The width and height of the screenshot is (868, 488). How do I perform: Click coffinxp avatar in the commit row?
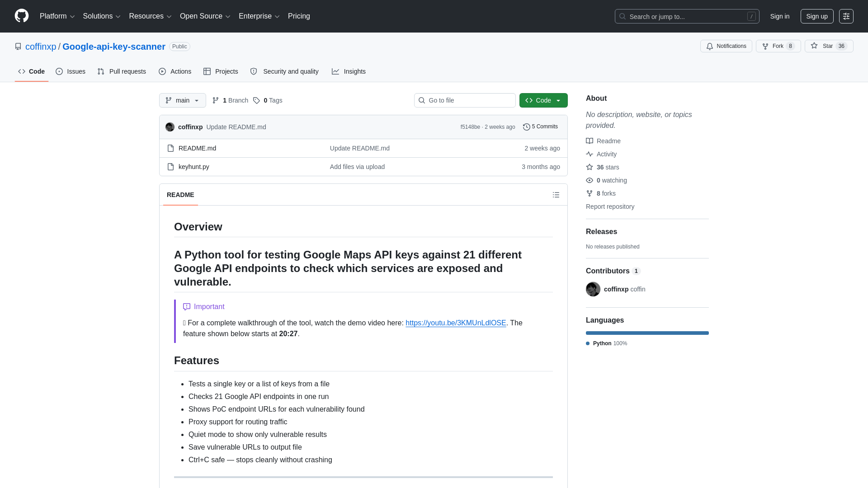[x=170, y=127]
